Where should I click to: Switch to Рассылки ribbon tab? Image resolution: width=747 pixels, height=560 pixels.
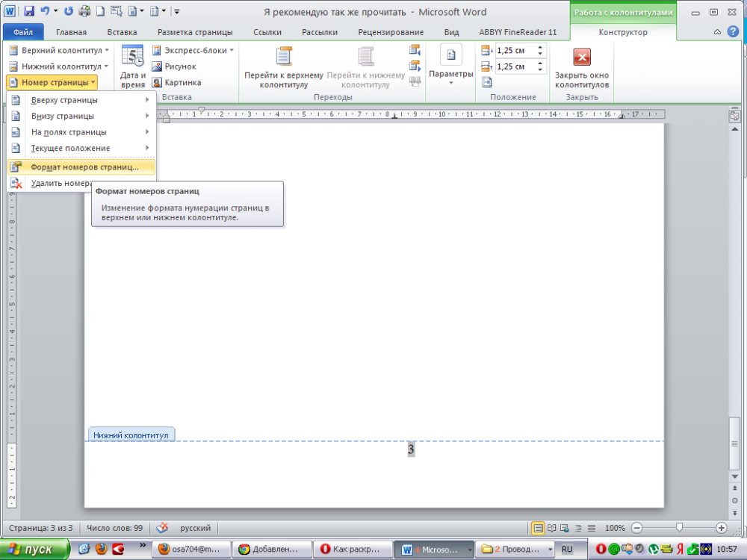tap(320, 32)
